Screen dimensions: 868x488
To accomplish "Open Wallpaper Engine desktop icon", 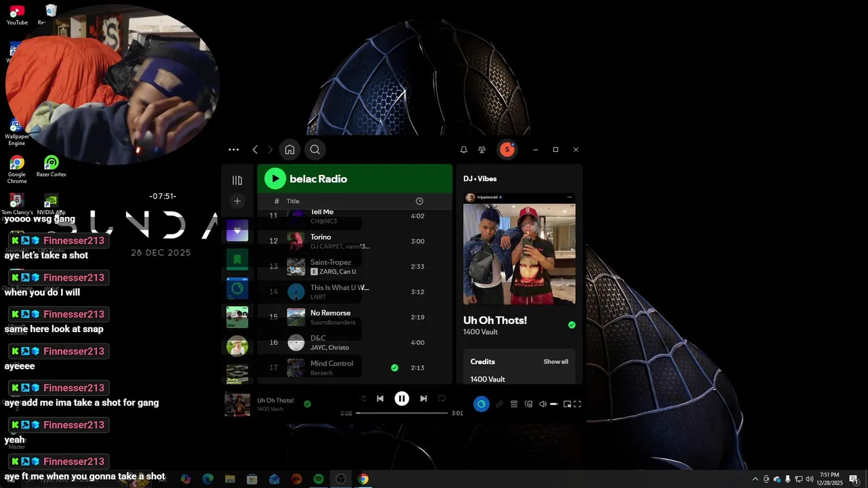I will [17, 132].
